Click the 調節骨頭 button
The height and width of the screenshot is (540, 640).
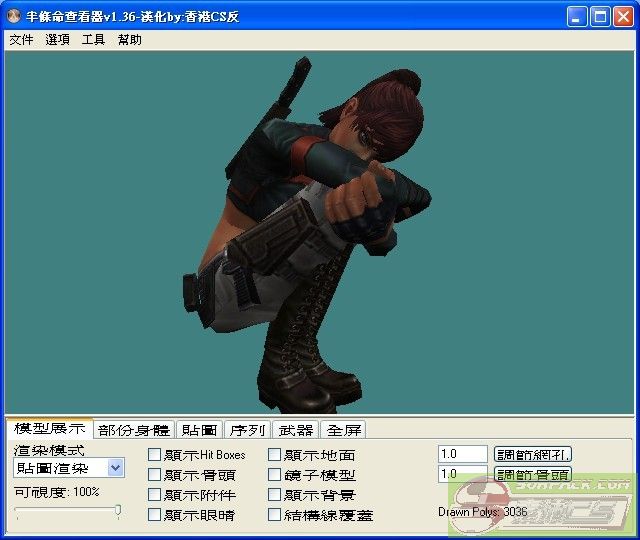coord(533,474)
